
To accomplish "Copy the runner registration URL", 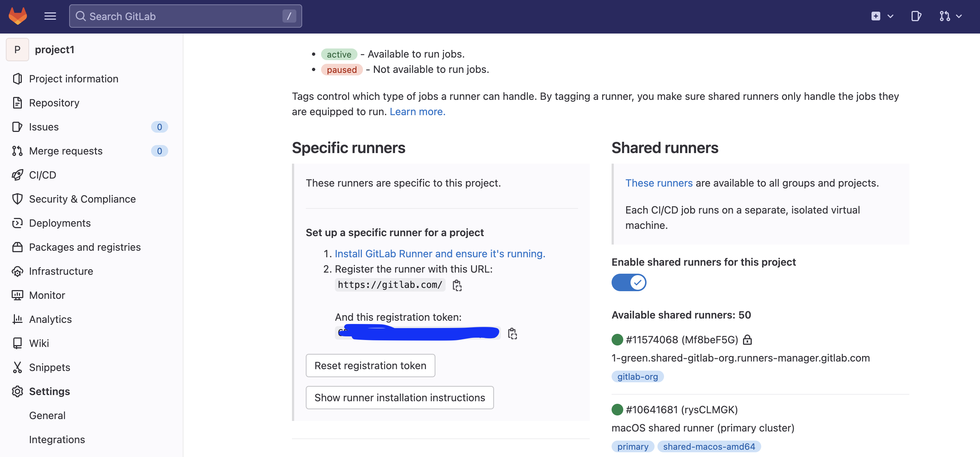I will tap(457, 285).
